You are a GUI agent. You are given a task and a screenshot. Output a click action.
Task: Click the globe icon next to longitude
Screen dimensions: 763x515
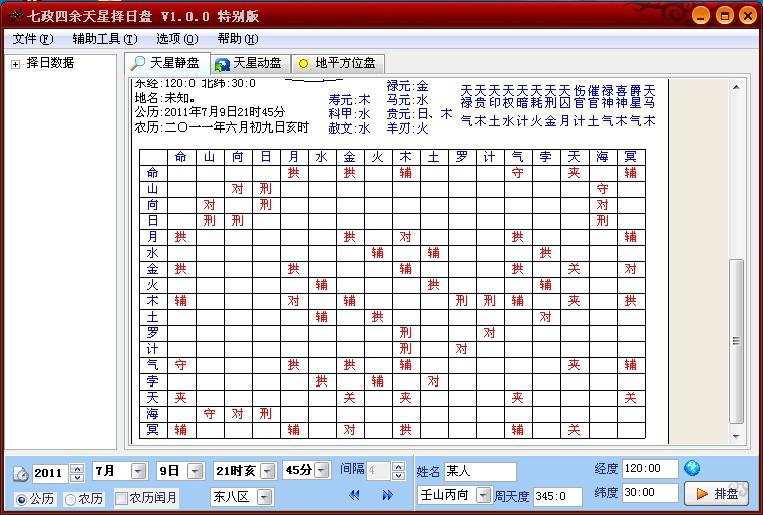point(691,468)
